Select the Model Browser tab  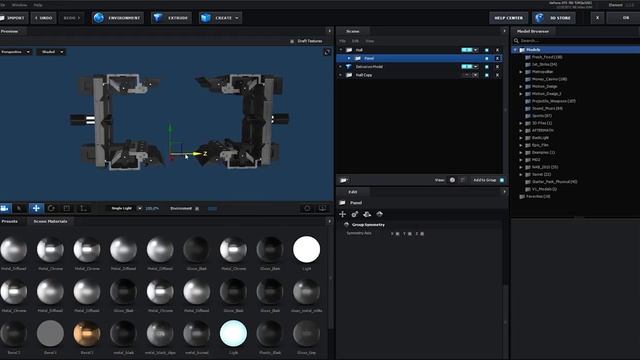[x=533, y=31]
